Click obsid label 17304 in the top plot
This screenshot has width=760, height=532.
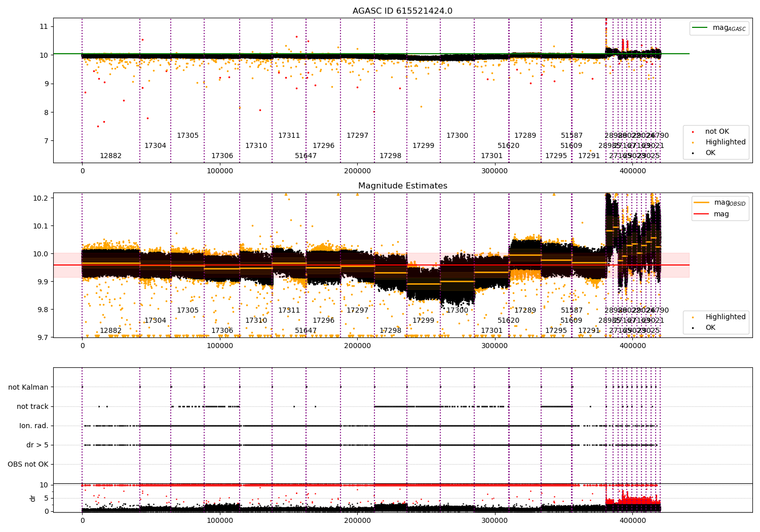pos(155,146)
